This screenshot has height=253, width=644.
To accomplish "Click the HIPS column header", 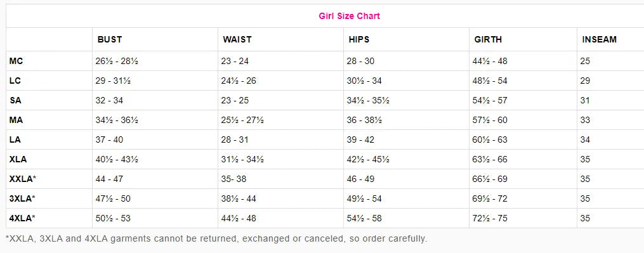I will (x=359, y=39).
